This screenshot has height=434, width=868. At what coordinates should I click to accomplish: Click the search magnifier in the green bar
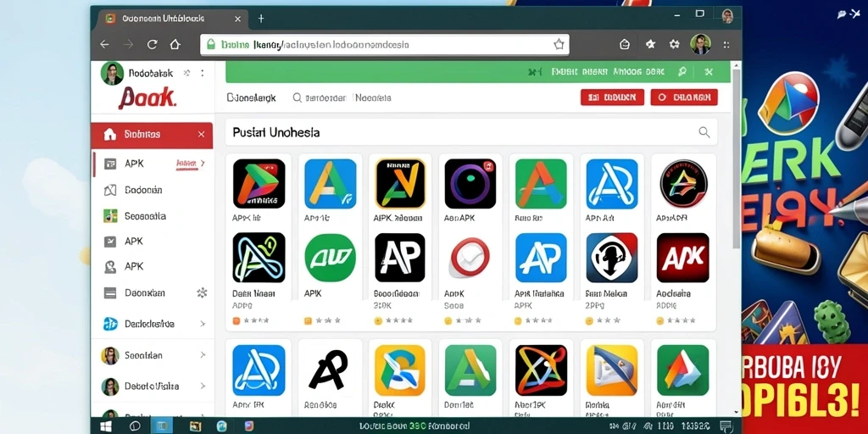tap(682, 72)
